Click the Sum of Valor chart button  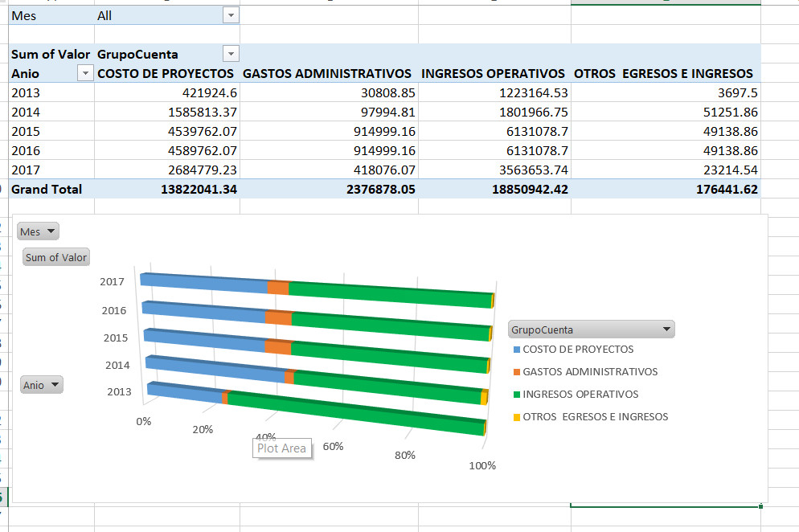click(56, 257)
